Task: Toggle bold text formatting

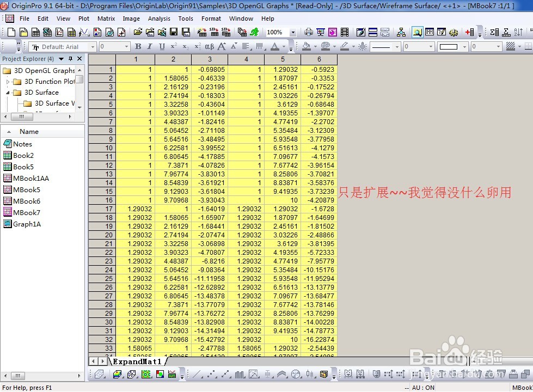Action: point(137,46)
